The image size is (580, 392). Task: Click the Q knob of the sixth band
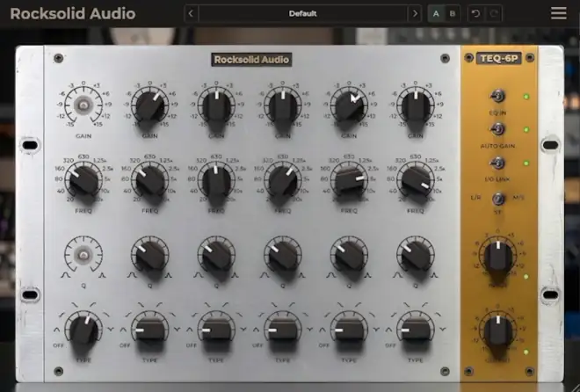[416, 255]
